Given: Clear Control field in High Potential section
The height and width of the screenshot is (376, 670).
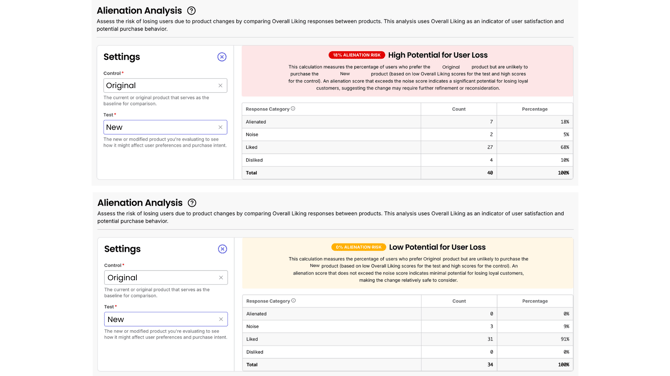Looking at the screenshot, I should click(220, 85).
